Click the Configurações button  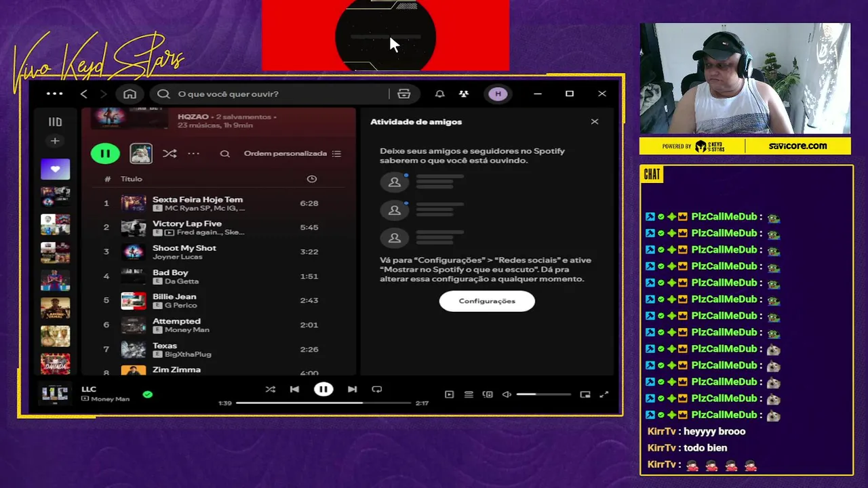(x=487, y=301)
